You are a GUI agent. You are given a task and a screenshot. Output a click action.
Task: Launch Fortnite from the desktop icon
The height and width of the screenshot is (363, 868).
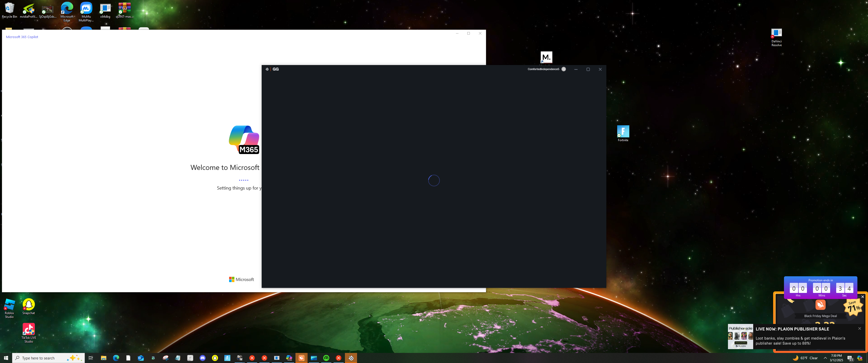click(x=623, y=133)
